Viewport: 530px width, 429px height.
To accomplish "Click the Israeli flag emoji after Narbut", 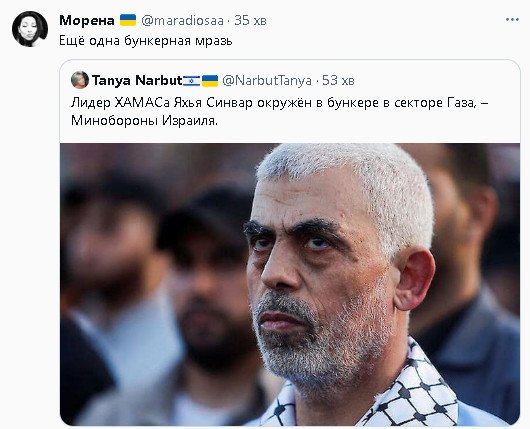I will [x=192, y=80].
